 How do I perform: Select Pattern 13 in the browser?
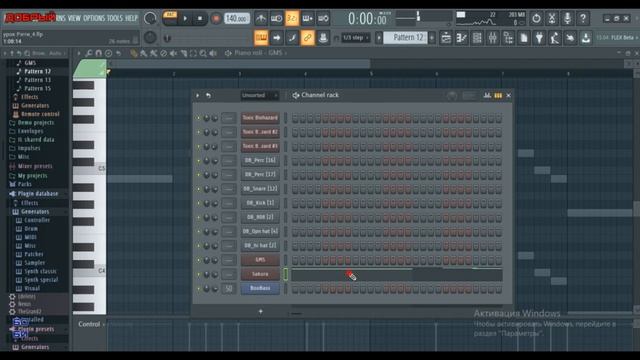[38, 80]
